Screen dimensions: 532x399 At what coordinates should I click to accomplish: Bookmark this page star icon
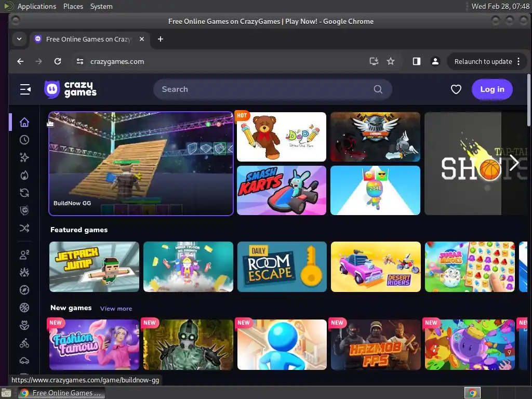[391, 61]
